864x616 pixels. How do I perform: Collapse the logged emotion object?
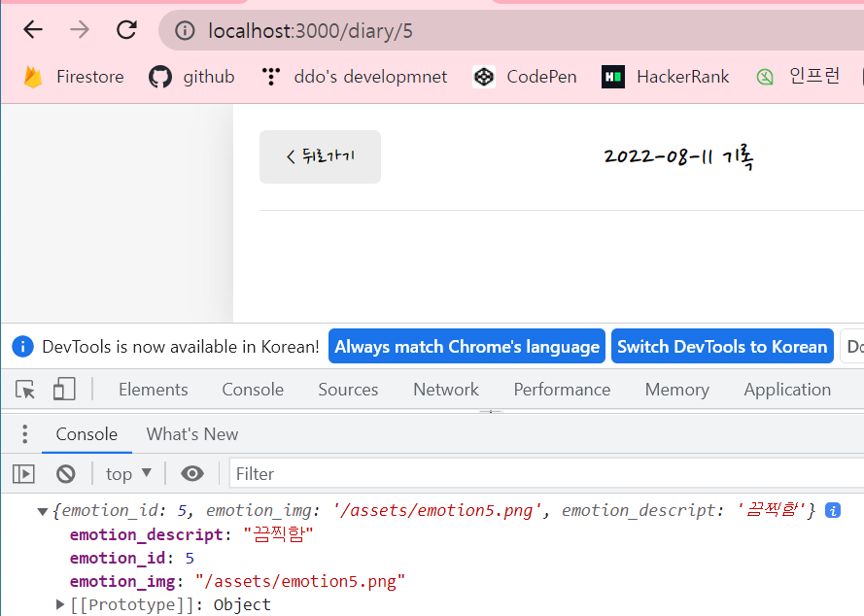point(43,512)
